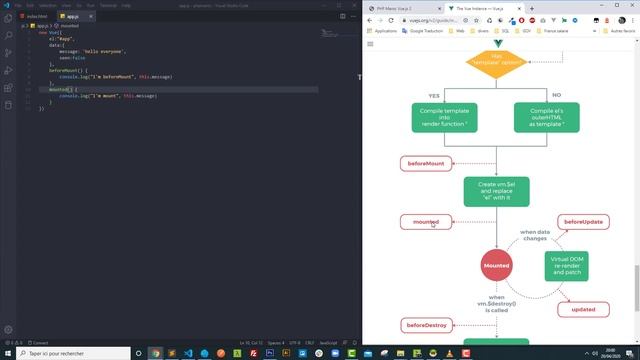Open Run and Debug view
The width and height of the screenshot is (640, 360).
pos(8,71)
